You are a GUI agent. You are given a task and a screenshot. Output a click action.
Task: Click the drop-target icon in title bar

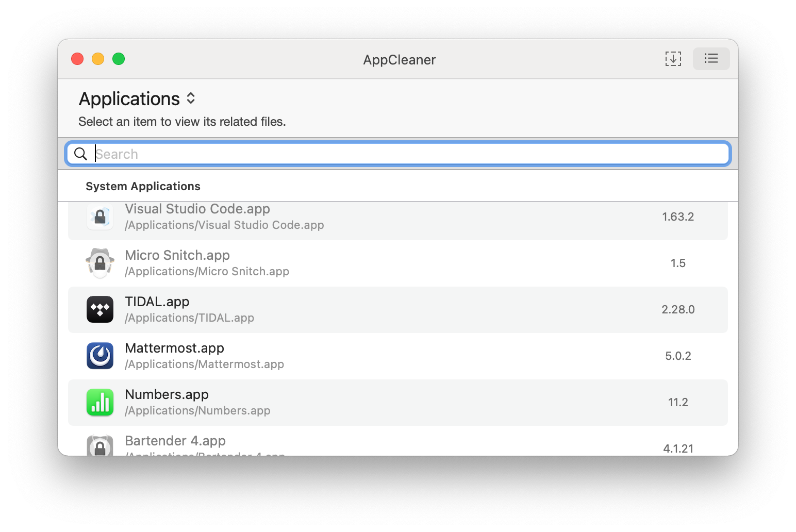coord(673,59)
